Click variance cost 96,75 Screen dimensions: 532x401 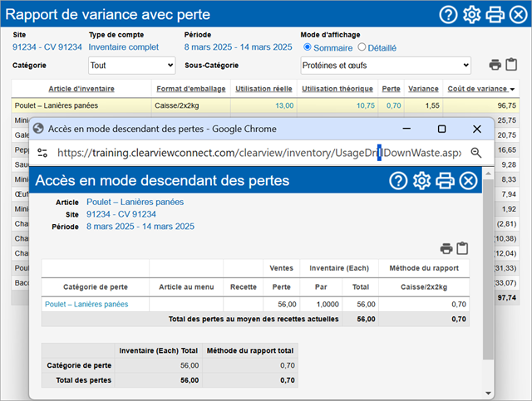(507, 105)
